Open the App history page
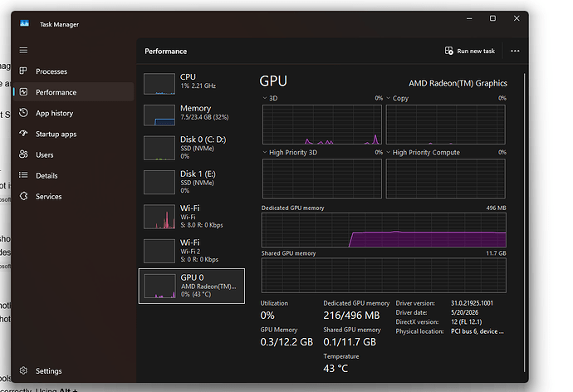The image size is (573, 392). pyautogui.click(x=73, y=113)
